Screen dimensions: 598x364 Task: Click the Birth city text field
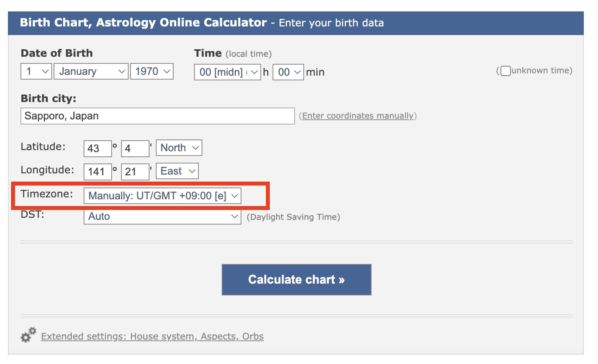pos(157,116)
